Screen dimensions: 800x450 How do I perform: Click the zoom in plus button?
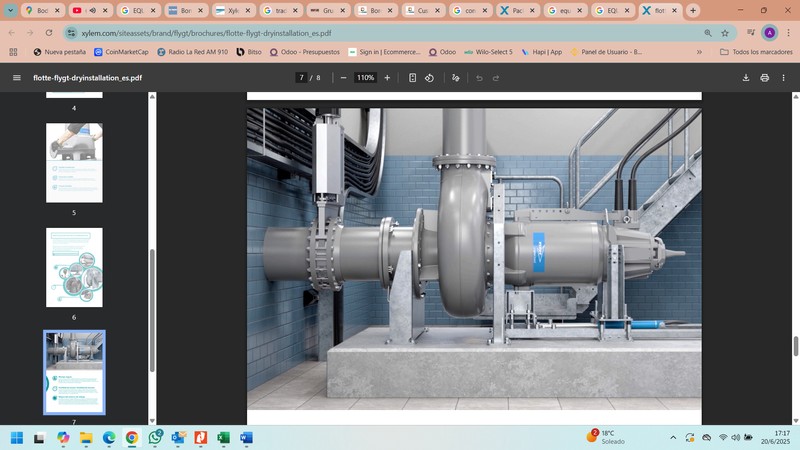387,77
